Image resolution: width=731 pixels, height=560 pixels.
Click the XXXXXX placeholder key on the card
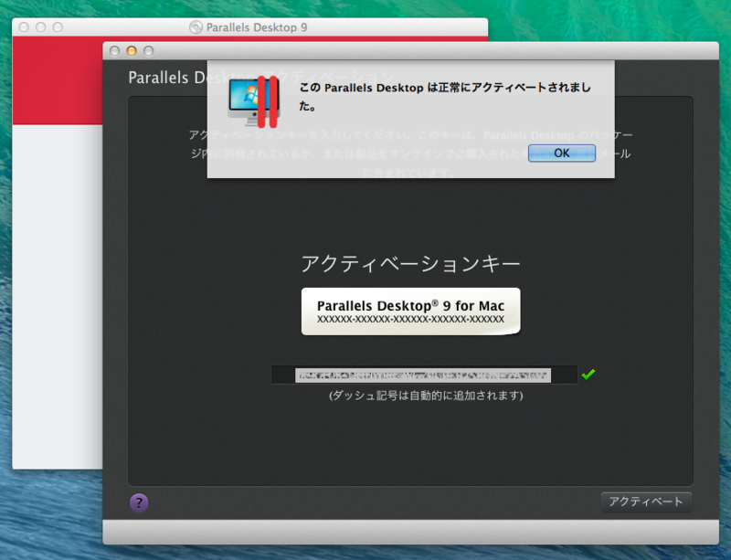coord(410,321)
